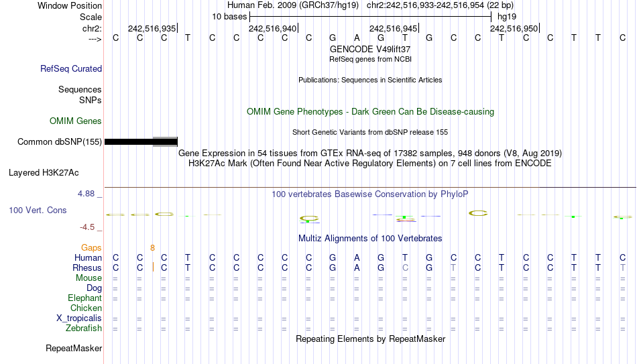Select Repeating Elements by RepeatMasker title
The image size is (637, 364).
click(370, 339)
